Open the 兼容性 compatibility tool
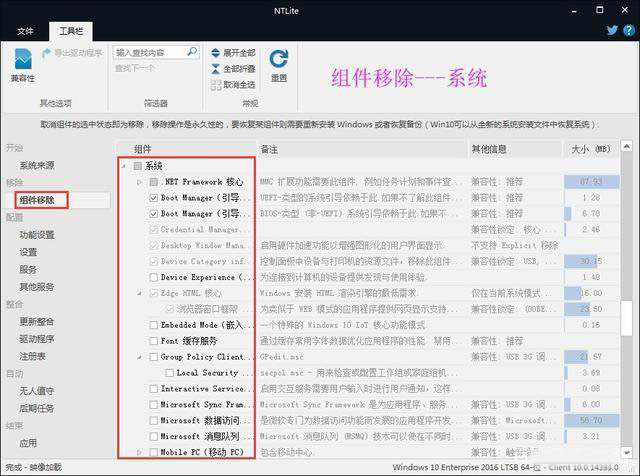Screen dimensions: 640x476 click(x=23, y=65)
